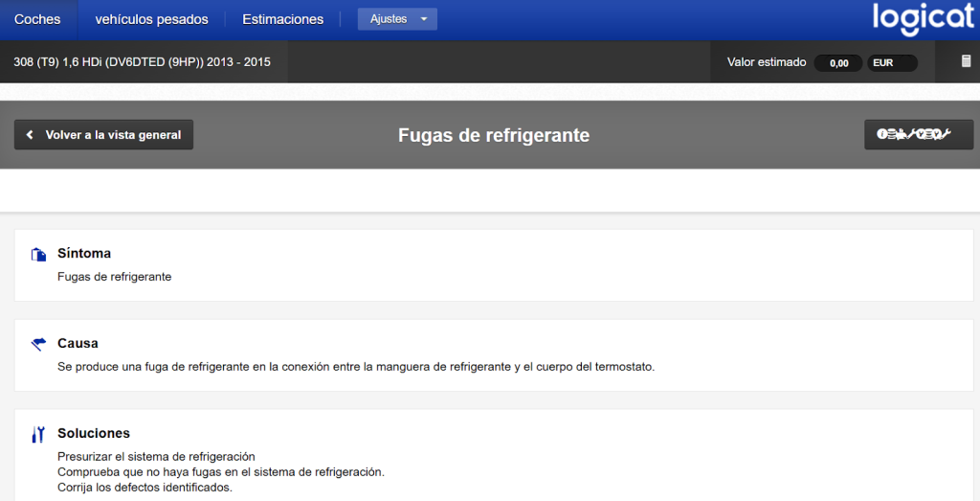980x501 pixels.
Task: Click the Síntoma heading
Action: tap(84, 253)
